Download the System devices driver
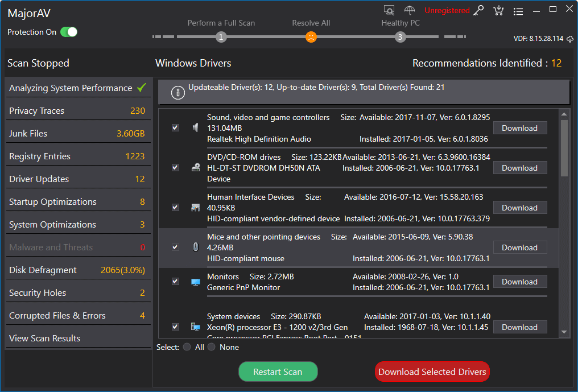The width and height of the screenshot is (578, 392). tap(520, 327)
